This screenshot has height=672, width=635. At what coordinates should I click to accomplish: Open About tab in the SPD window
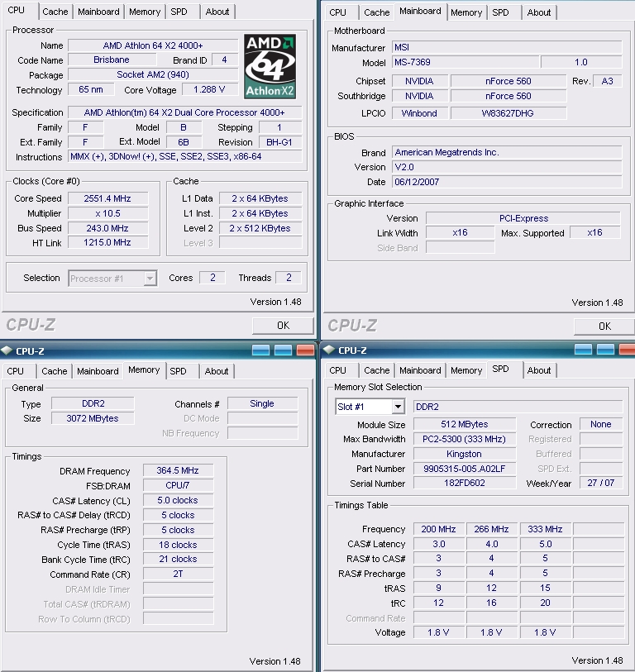(x=539, y=370)
